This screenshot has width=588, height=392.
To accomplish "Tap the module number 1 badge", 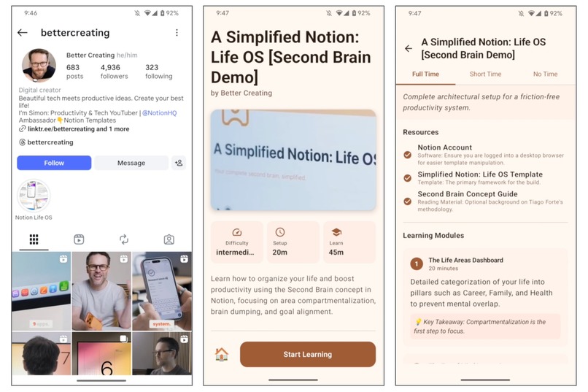I will coord(417,264).
